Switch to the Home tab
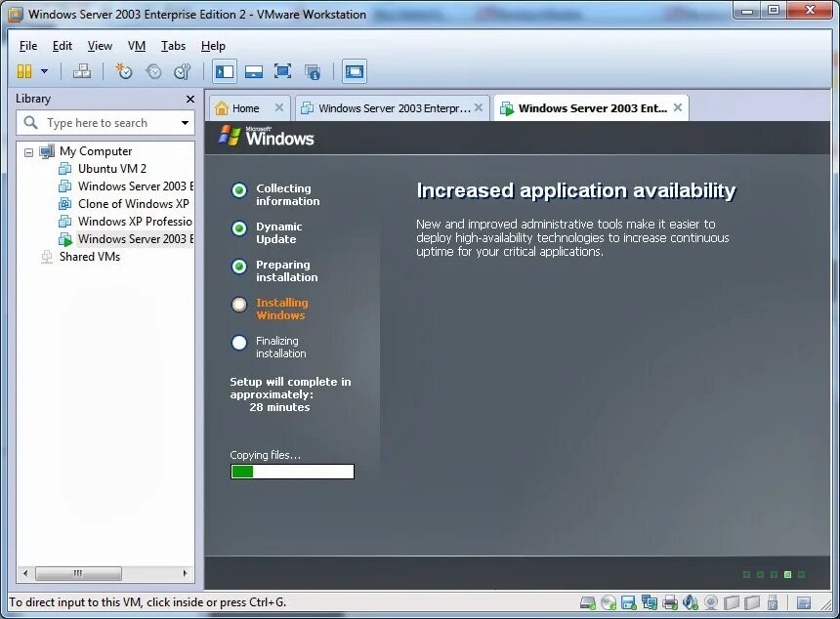Screen dimensions: 840x619 (245, 108)
